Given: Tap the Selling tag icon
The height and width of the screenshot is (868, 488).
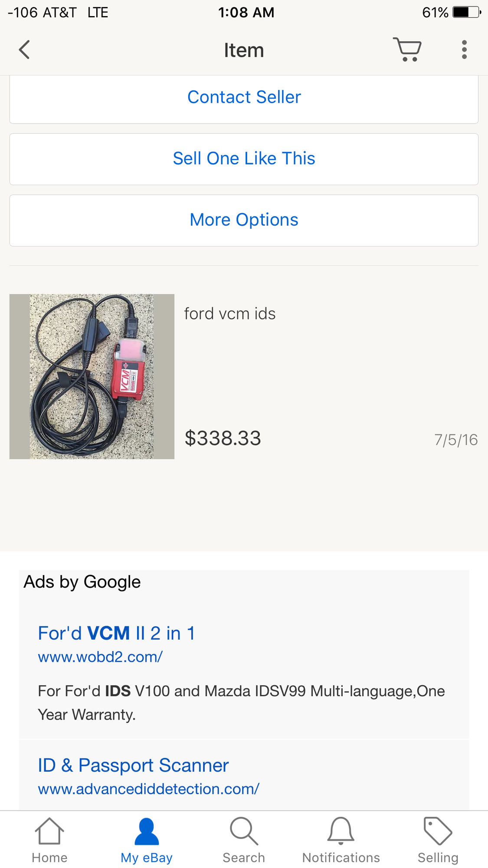Looking at the screenshot, I should 438,831.
